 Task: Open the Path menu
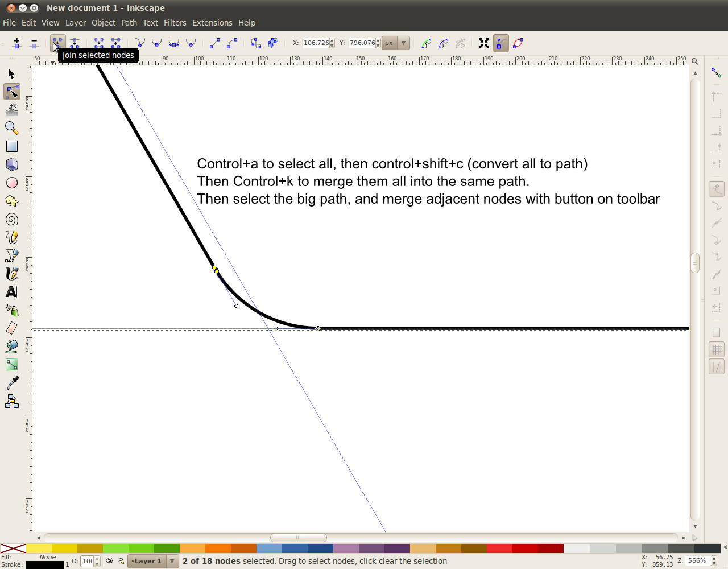129,23
